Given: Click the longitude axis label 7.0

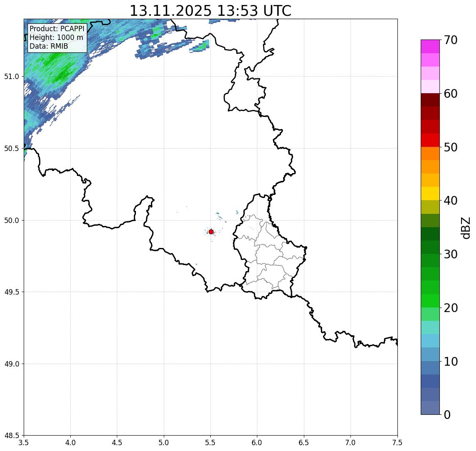Looking at the screenshot, I should click(x=350, y=443).
